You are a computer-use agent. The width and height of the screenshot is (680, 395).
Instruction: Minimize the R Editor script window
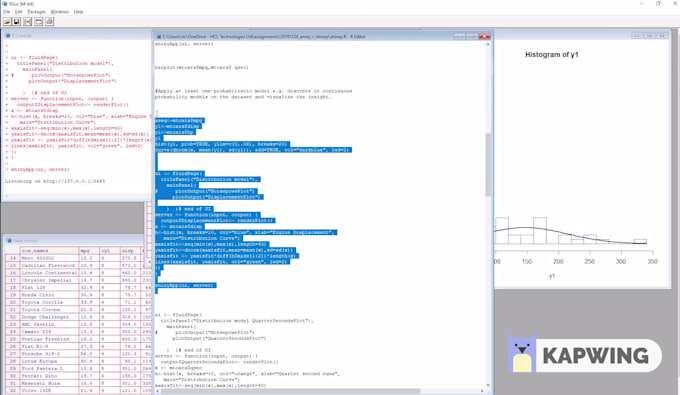[x=460, y=37]
